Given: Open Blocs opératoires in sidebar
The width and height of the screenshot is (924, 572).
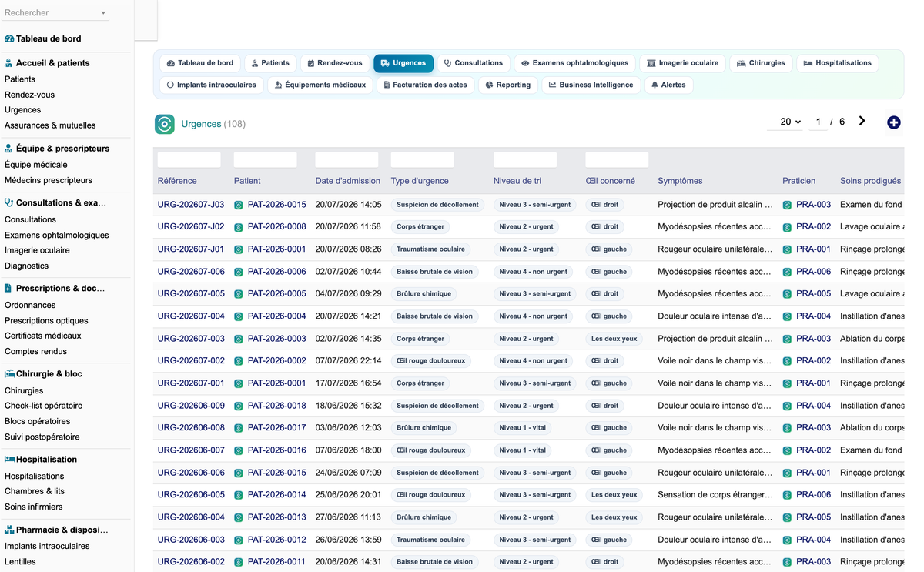Looking at the screenshot, I should pos(37,421).
